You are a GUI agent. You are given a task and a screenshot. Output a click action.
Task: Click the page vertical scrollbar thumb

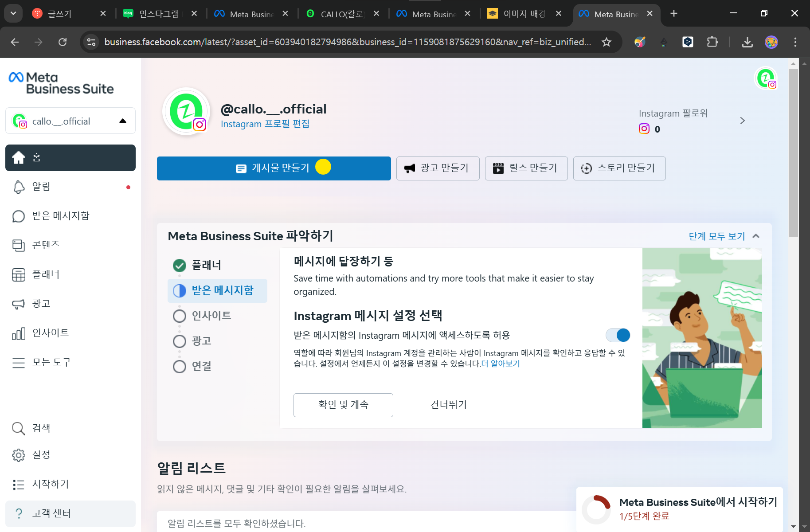[x=793, y=153]
